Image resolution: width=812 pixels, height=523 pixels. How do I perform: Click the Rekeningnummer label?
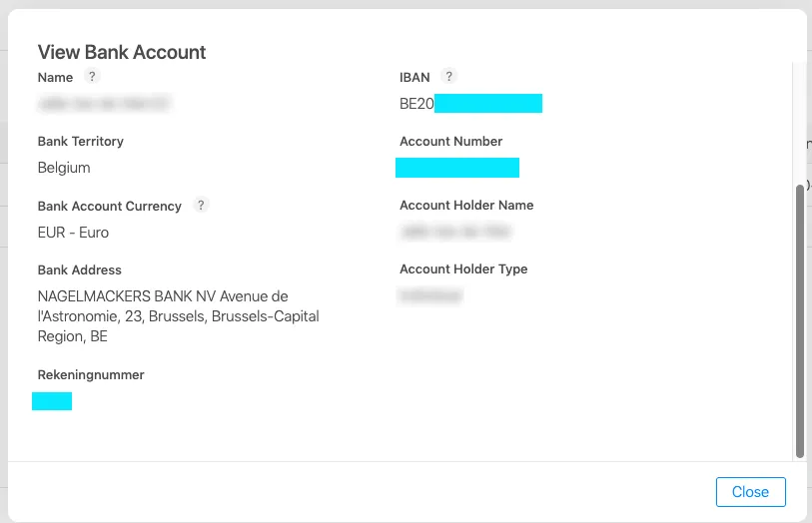click(x=91, y=375)
